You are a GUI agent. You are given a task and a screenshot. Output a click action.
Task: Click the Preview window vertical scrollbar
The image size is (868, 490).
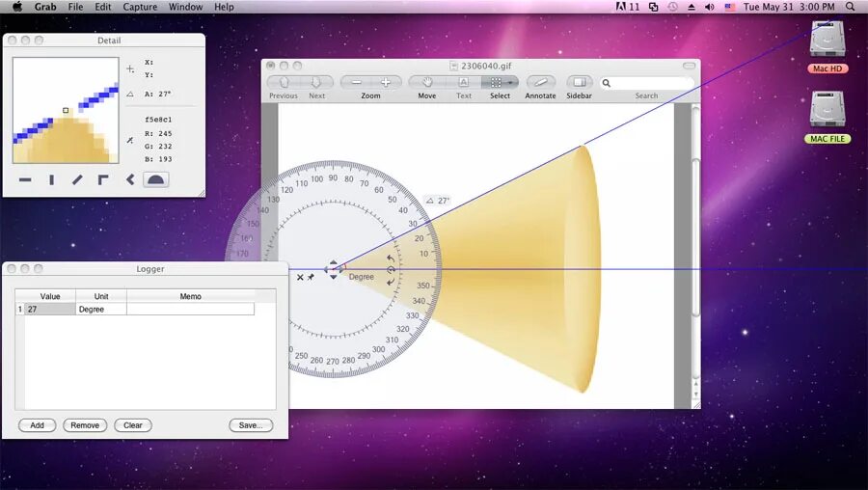(x=695, y=238)
